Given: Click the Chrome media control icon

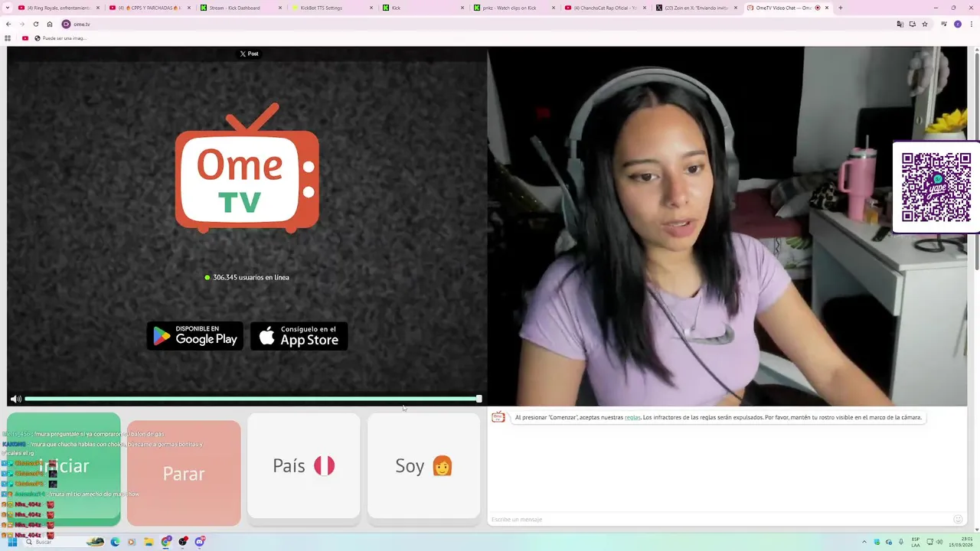Looking at the screenshot, I should pyautogui.click(x=944, y=24).
